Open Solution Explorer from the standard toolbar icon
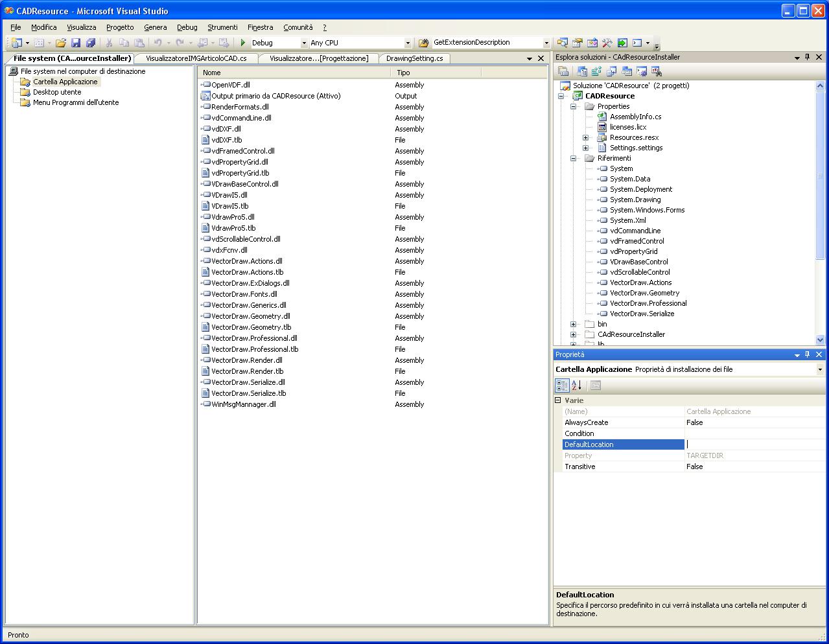Image resolution: width=829 pixels, height=644 pixels. pyautogui.click(x=562, y=43)
